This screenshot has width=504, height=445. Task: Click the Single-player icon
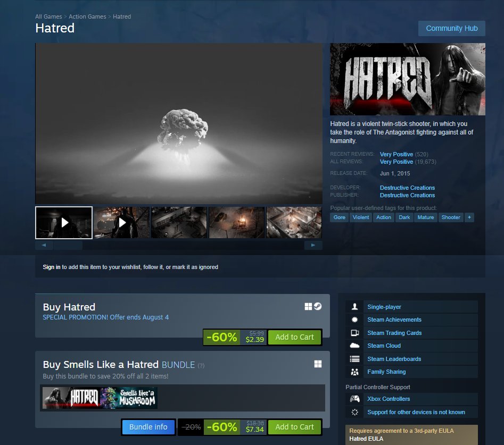354,307
